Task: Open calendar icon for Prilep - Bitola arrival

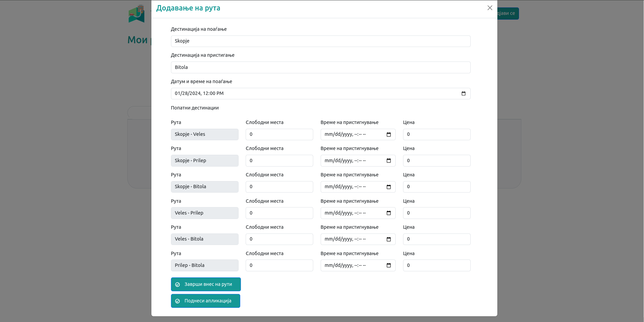Action: coord(389,266)
